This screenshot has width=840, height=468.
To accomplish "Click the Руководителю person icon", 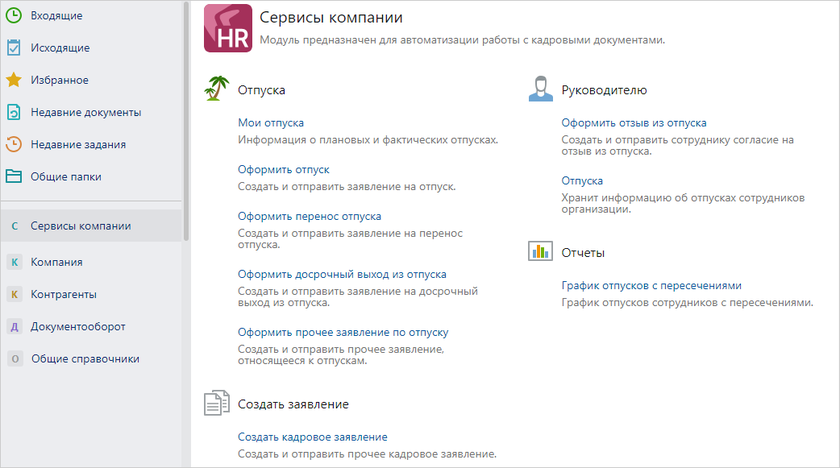I will 540,90.
